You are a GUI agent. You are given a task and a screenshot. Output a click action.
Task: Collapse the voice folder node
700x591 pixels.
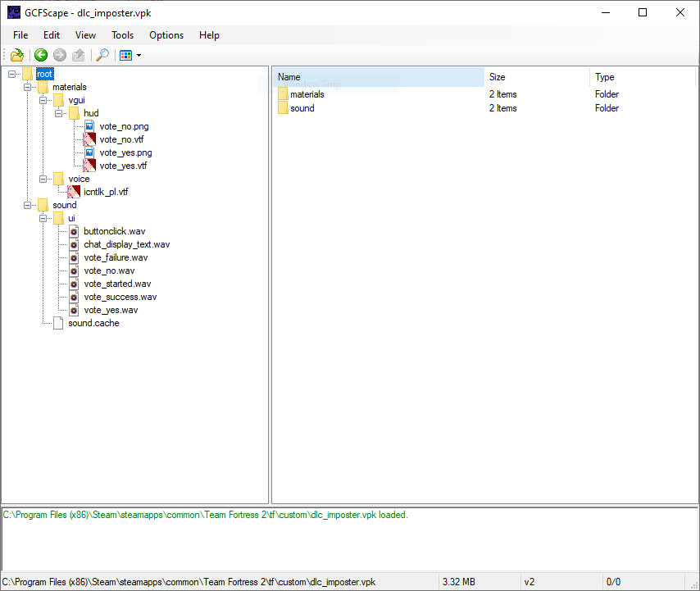point(43,179)
